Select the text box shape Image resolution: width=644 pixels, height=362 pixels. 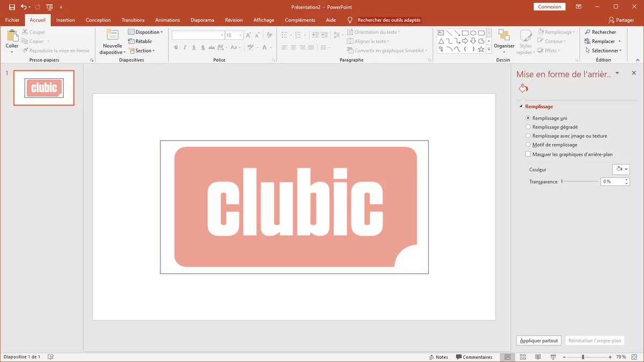coord(441,33)
